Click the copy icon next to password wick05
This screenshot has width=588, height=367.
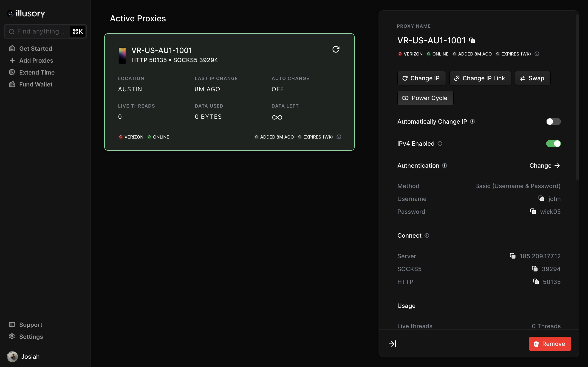tap(533, 211)
